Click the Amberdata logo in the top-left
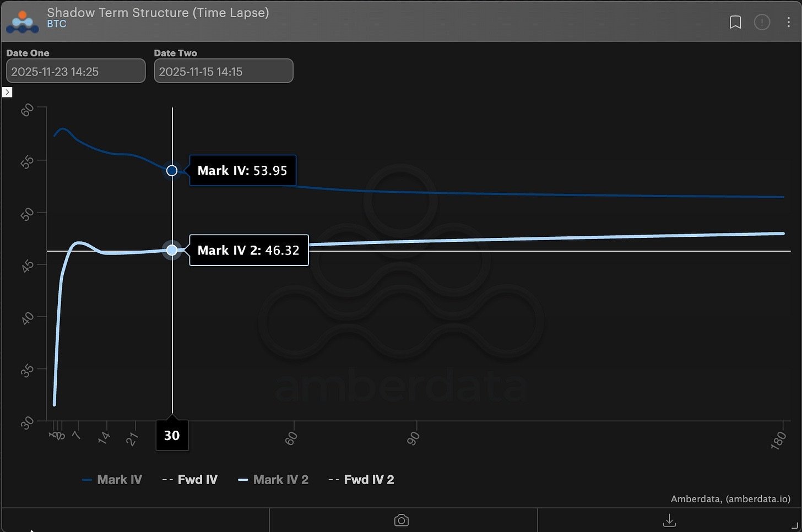The height and width of the screenshot is (532, 802). click(x=22, y=21)
